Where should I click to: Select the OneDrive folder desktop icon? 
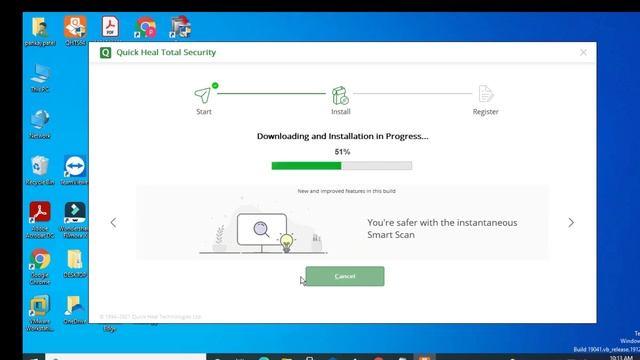pos(74,310)
